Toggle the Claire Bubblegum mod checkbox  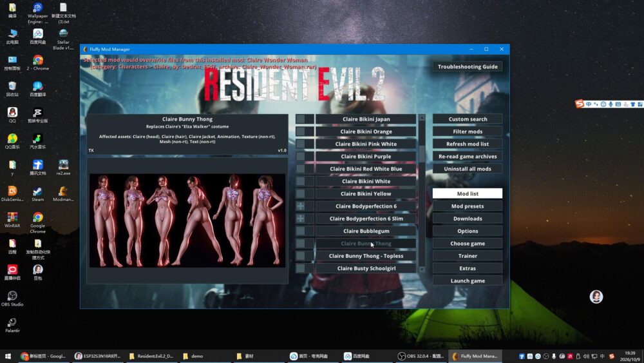tap(301, 231)
